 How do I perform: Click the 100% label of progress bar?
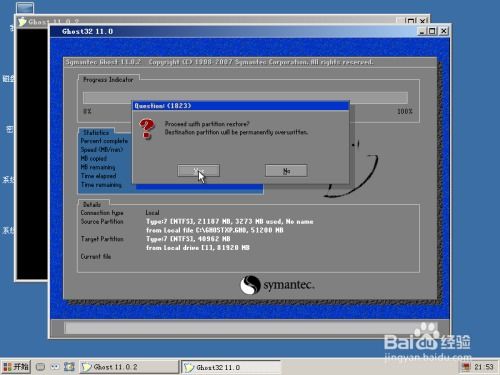point(405,111)
